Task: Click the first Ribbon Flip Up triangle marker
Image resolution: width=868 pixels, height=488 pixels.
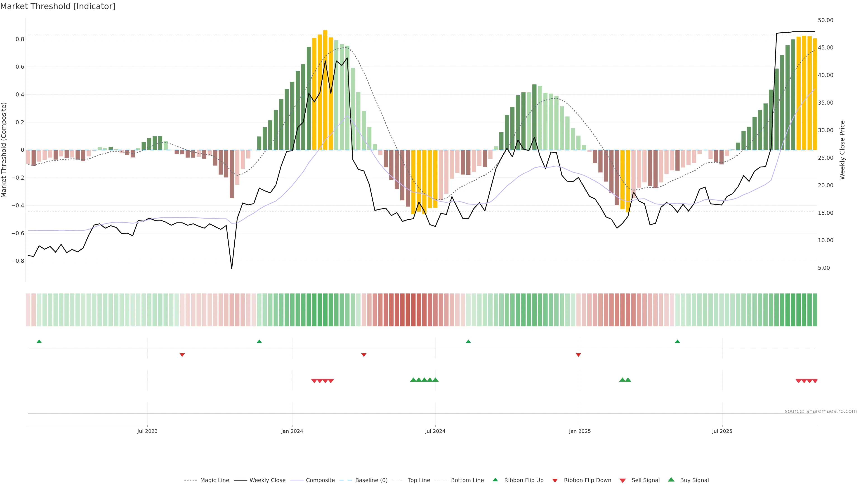Action: tap(39, 342)
